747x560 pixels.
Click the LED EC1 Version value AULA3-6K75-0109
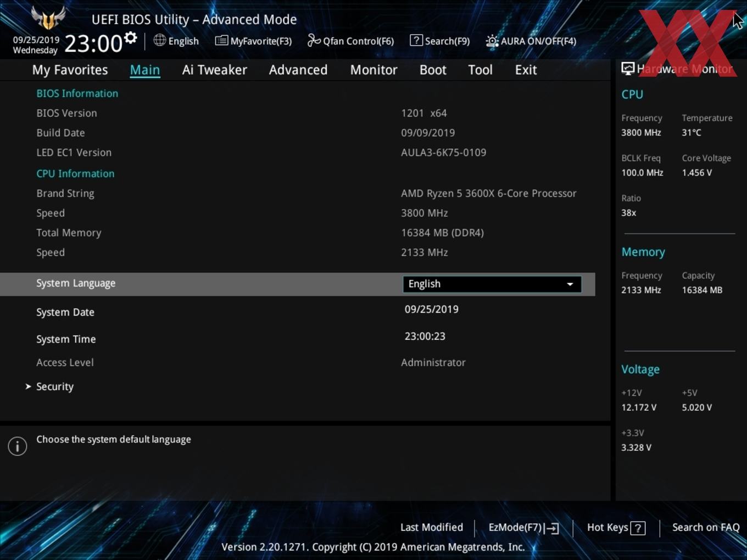[x=444, y=153]
